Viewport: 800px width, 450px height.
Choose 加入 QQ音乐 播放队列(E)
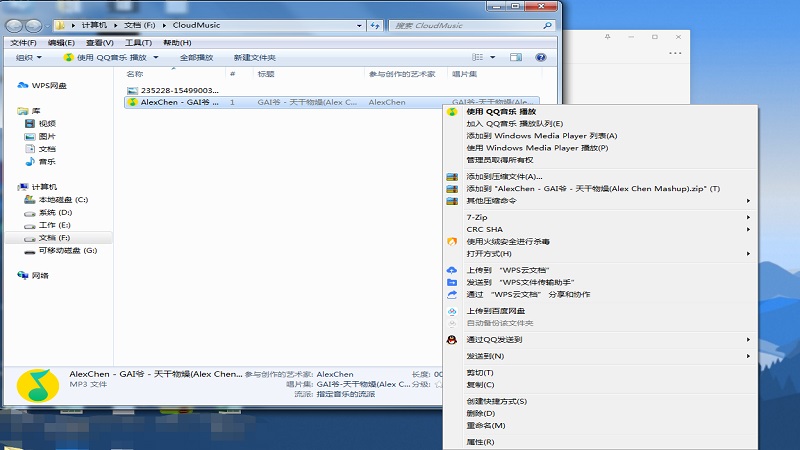point(600,123)
